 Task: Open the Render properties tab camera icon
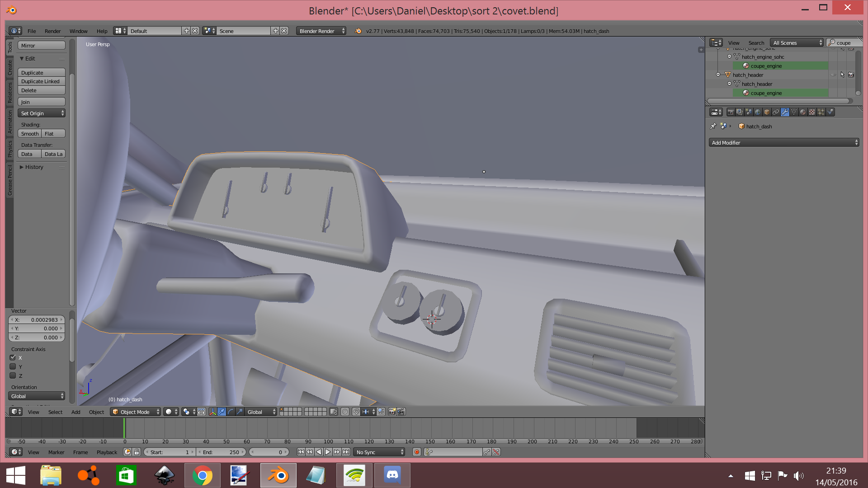(x=731, y=112)
